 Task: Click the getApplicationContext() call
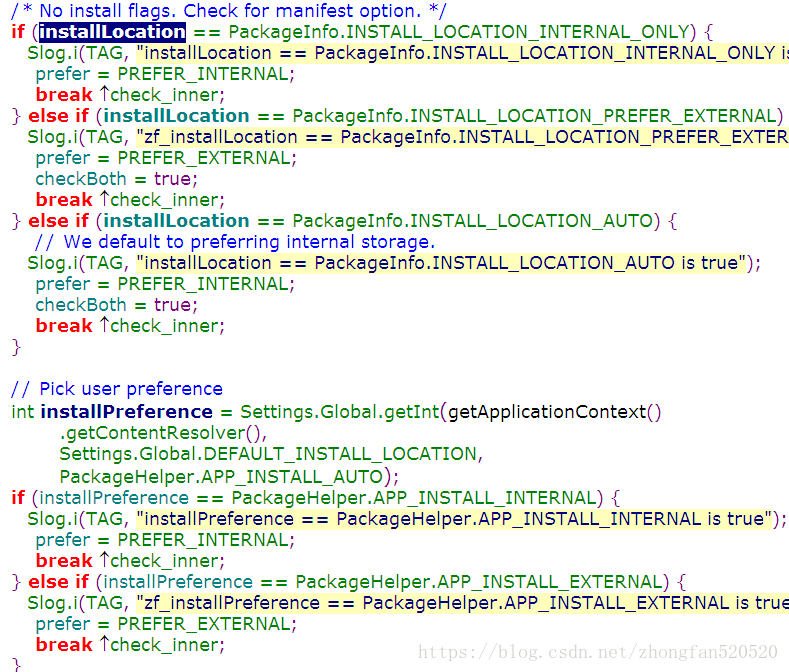[555, 412]
